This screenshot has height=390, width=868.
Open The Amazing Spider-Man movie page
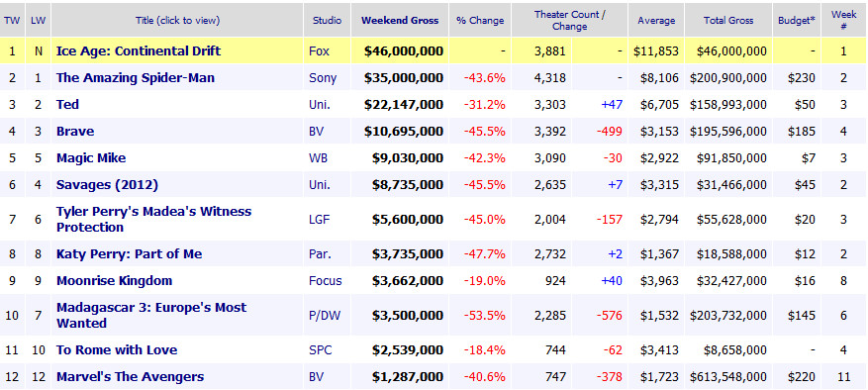coord(135,77)
